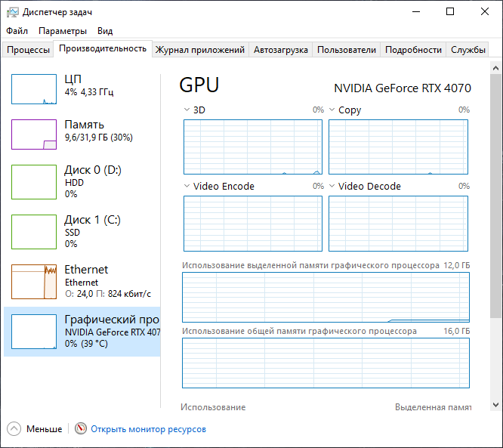Select the ЦП usage graph thumbnail
Screen dimensions: 503x448
point(34,89)
